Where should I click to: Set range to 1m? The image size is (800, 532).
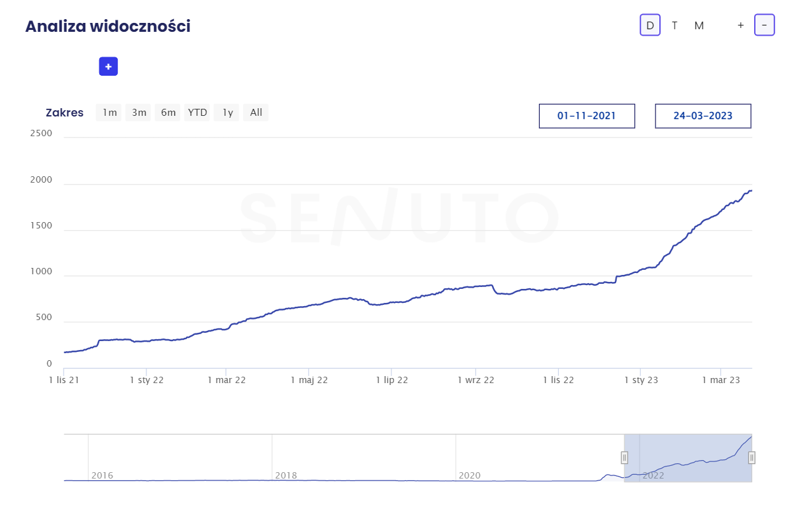click(x=109, y=113)
